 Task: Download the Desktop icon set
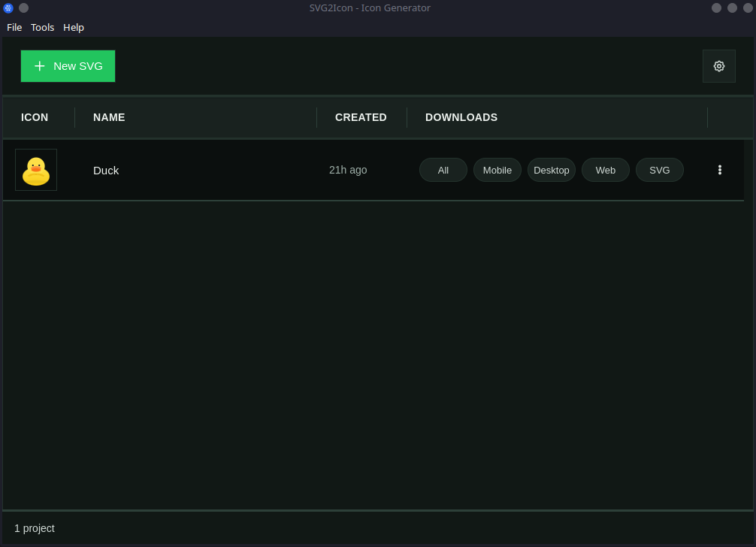(551, 170)
